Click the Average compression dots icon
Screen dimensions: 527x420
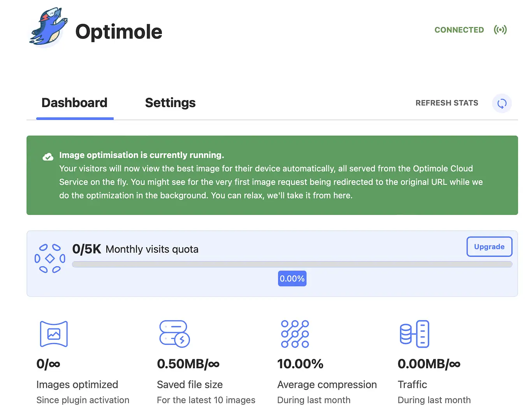(x=295, y=334)
